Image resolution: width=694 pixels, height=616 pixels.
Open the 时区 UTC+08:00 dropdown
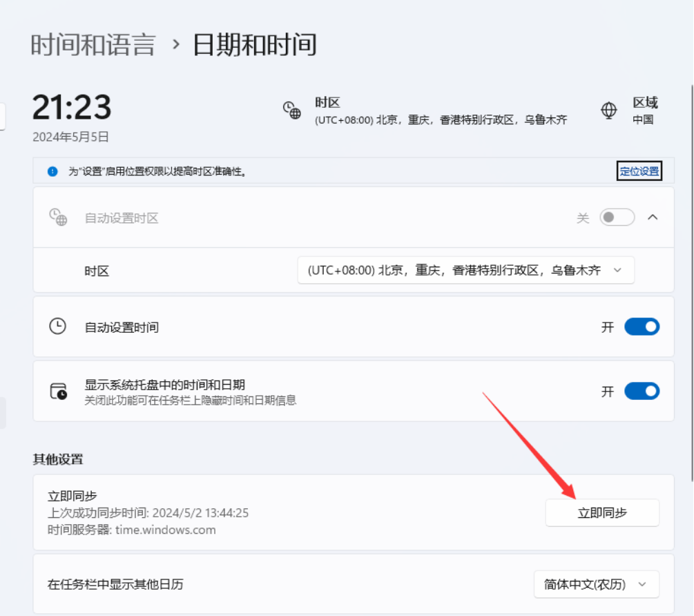pyautogui.click(x=465, y=271)
